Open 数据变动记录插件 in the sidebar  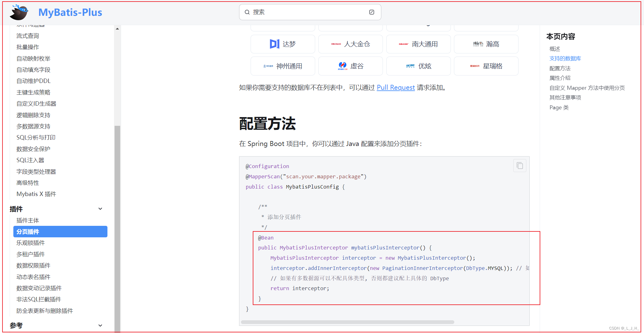coord(39,288)
